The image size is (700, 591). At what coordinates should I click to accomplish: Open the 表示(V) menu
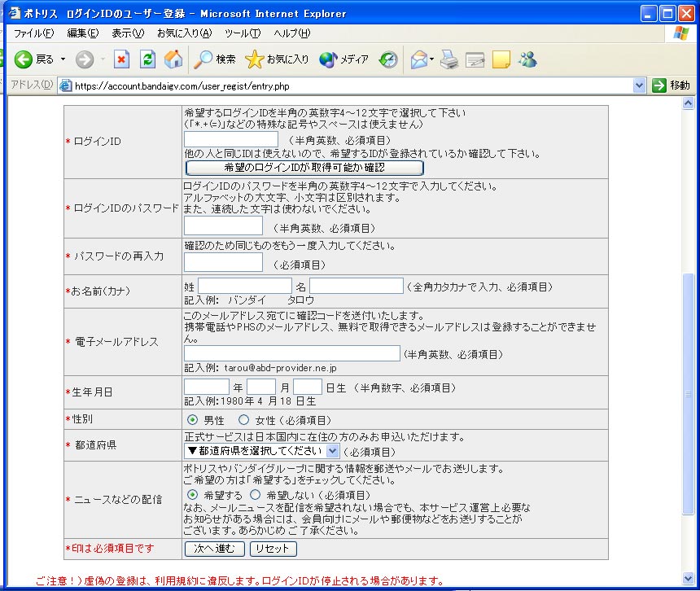tap(128, 33)
